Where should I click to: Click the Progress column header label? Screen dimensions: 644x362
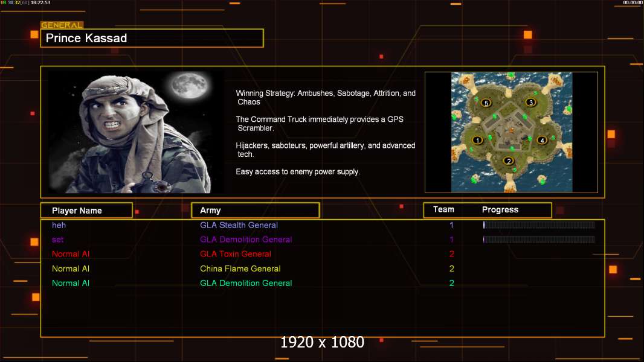point(500,209)
